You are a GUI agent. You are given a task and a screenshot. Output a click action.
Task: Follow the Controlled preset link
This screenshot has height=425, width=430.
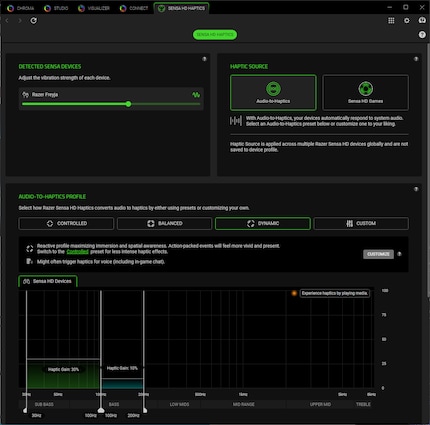click(77, 252)
